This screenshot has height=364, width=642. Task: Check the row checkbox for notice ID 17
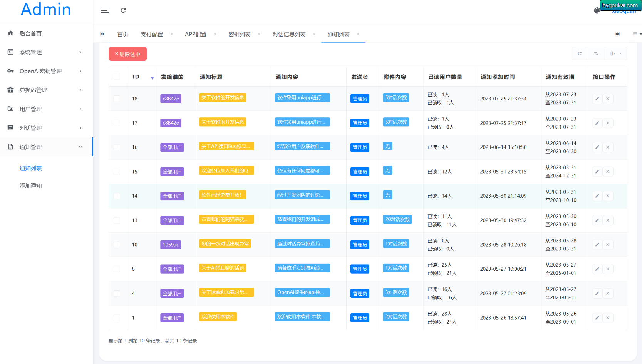117,123
